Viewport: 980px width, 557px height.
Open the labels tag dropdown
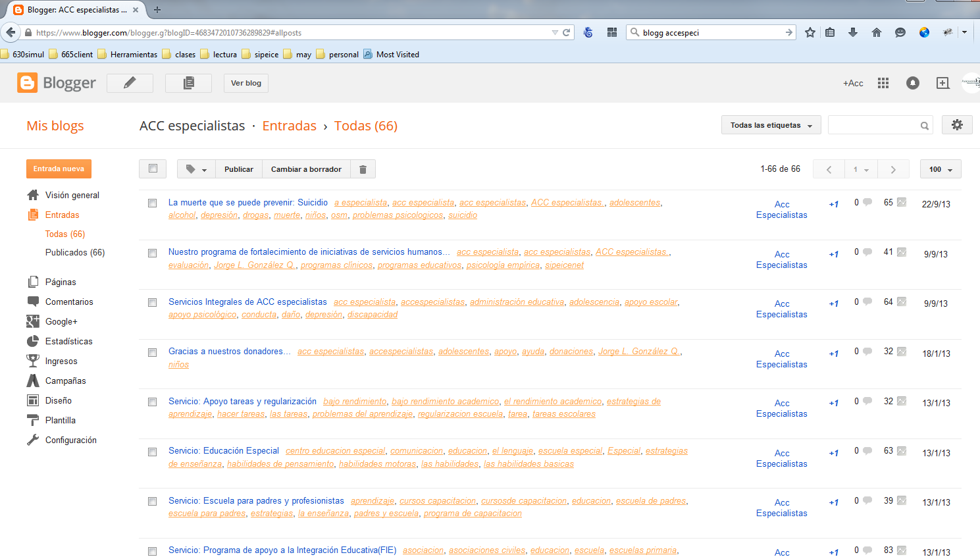click(196, 169)
